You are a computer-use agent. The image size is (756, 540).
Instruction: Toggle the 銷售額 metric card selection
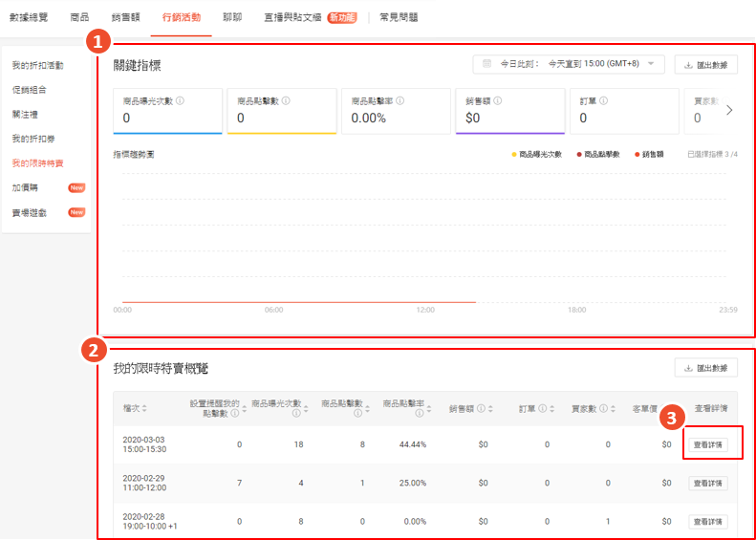pyautogui.click(x=510, y=111)
